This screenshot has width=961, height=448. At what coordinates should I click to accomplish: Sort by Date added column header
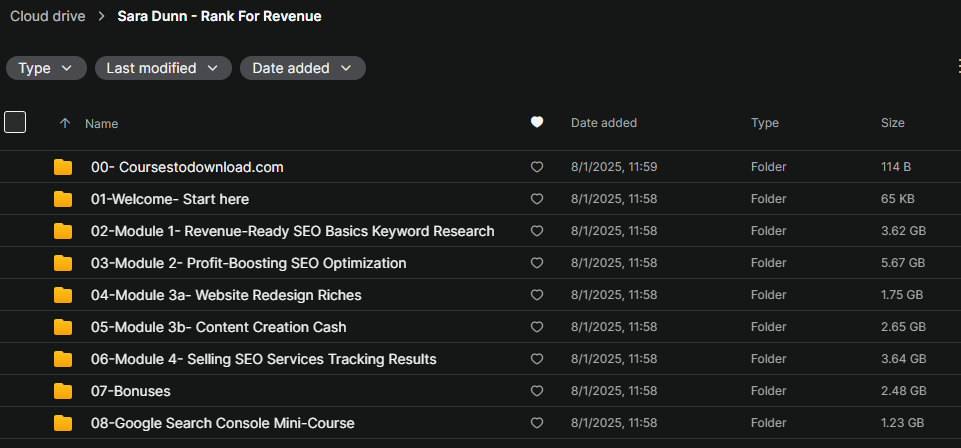coord(604,123)
